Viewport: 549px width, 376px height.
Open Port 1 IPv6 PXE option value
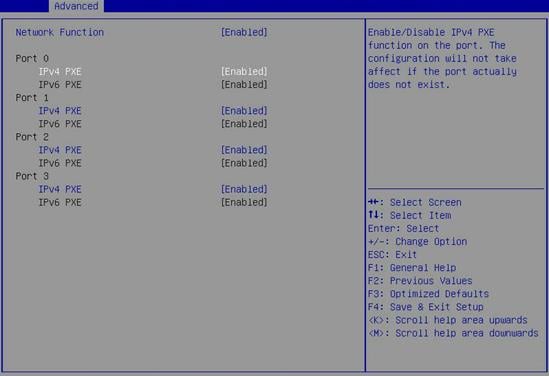244,124
